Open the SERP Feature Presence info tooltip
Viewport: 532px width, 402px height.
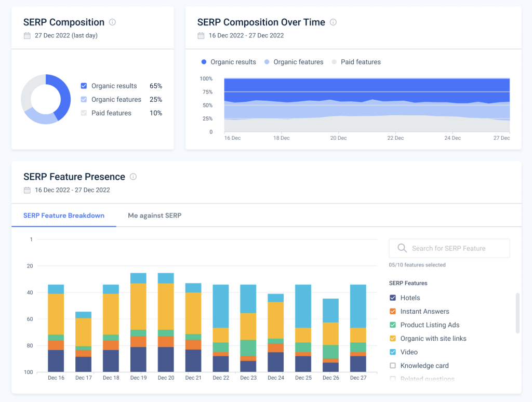pyautogui.click(x=133, y=177)
